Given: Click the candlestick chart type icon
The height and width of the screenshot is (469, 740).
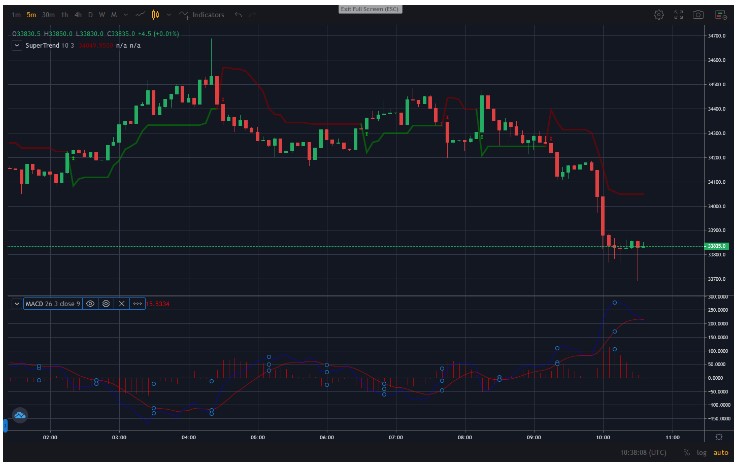Looking at the screenshot, I should (x=155, y=15).
